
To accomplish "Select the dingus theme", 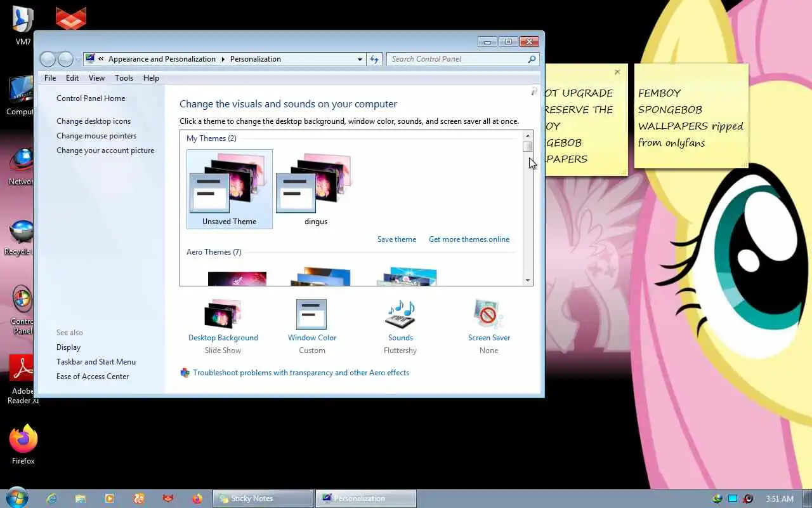I will [315, 189].
